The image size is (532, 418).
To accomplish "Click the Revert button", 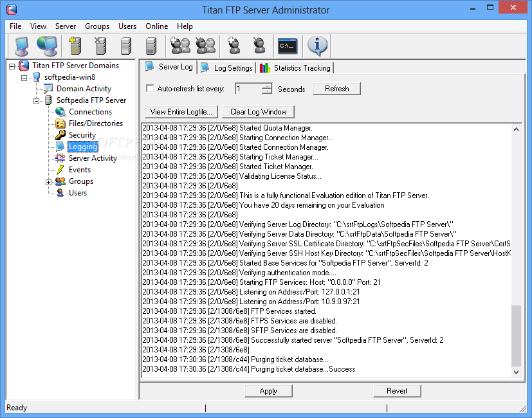I will pos(397,391).
